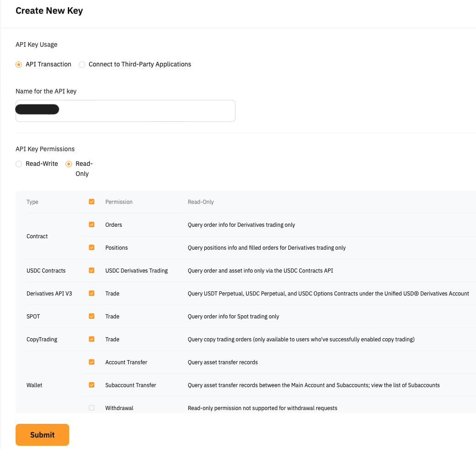This screenshot has width=476, height=449.
Task: Select the API Transaction radio button
Action: [19, 65]
